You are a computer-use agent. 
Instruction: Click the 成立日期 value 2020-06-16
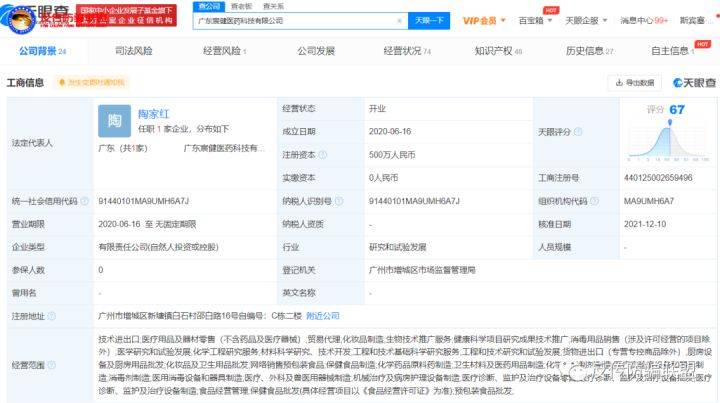click(x=390, y=131)
